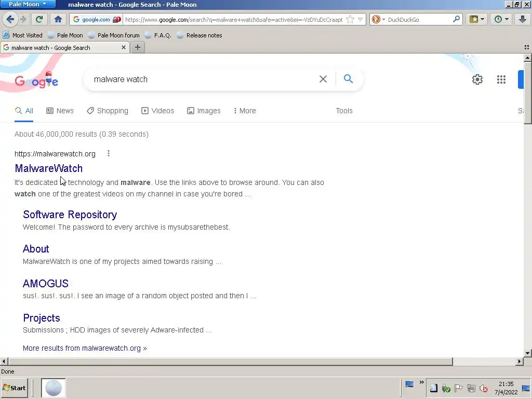Screen dimensions: 532x399
Task: Click the address bar URL field
Action: [233, 19]
